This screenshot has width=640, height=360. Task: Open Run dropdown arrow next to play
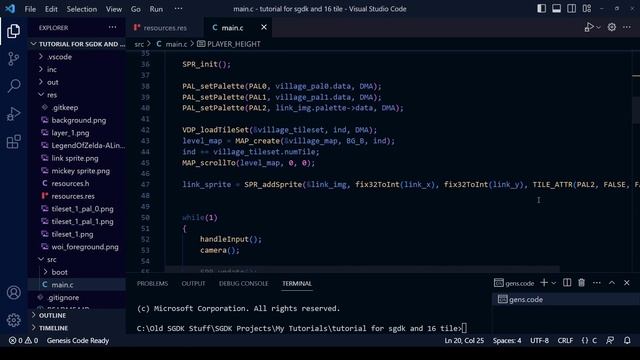coord(598,27)
